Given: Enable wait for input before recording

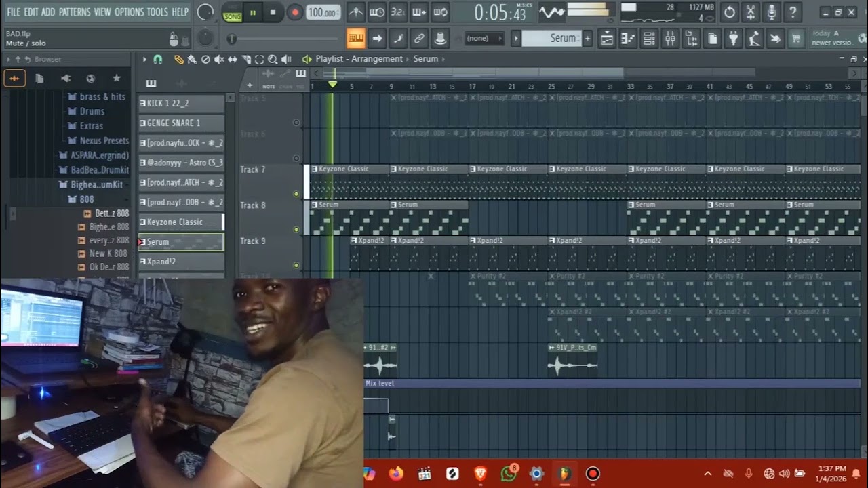Looking at the screenshot, I should (x=377, y=12).
